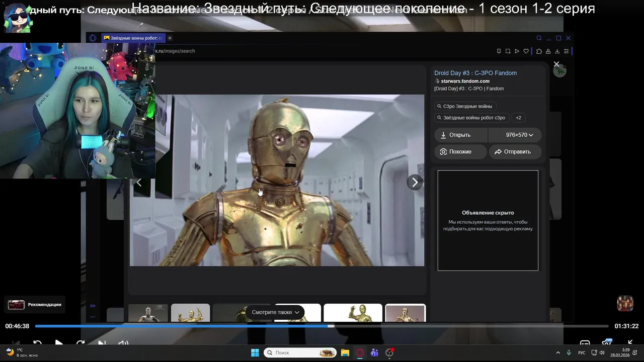
Task: Click the microphone icon in system tray
Action: click(x=569, y=352)
